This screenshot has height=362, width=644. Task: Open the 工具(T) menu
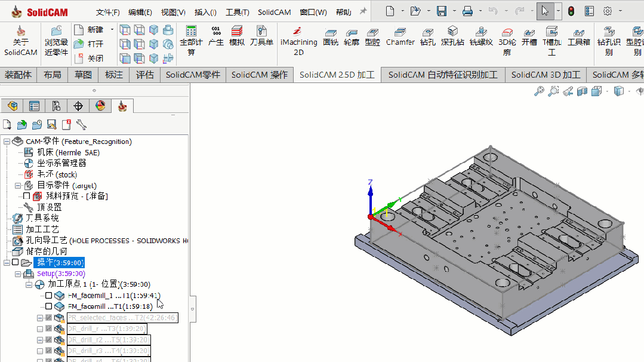point(238,13)
